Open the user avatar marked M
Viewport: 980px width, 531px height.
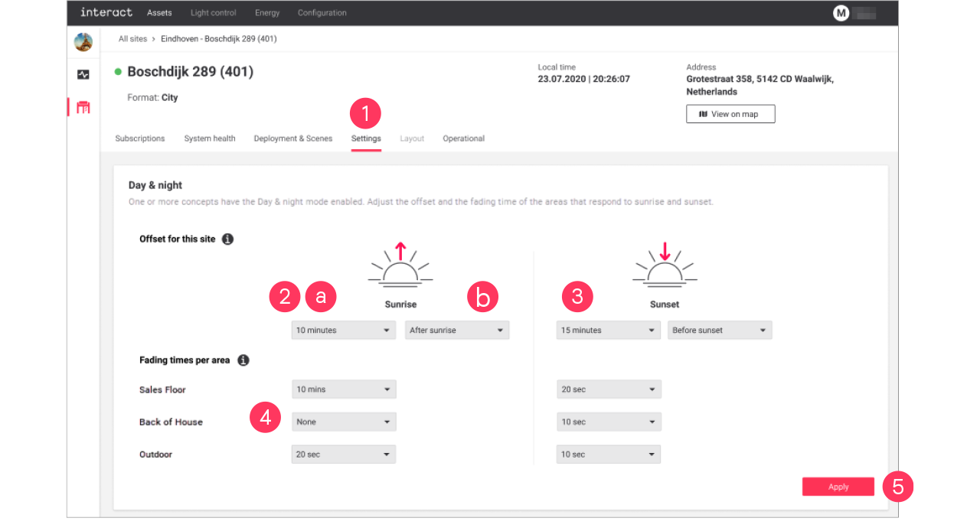(841, 12)
